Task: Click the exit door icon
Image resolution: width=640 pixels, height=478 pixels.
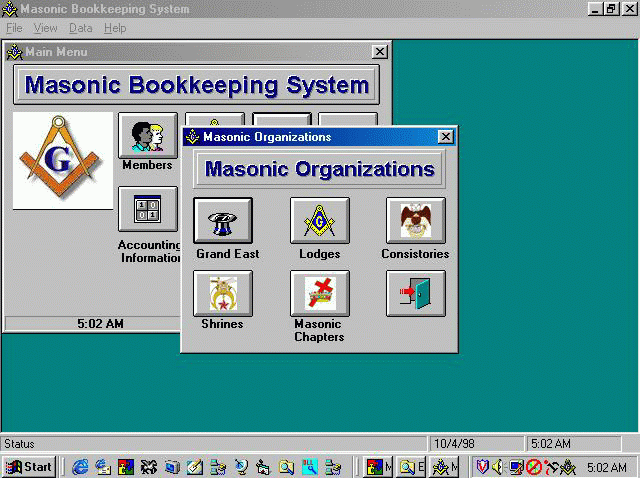Action: coord(415,293)
